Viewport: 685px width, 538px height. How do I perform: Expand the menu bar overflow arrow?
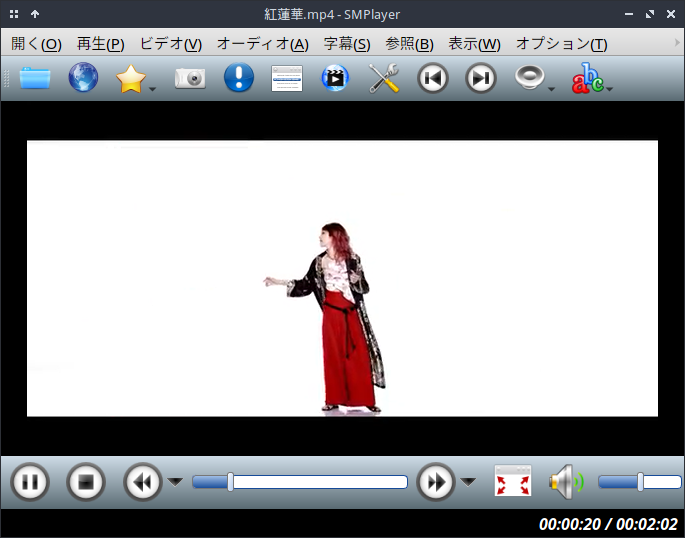click(677, 43)
